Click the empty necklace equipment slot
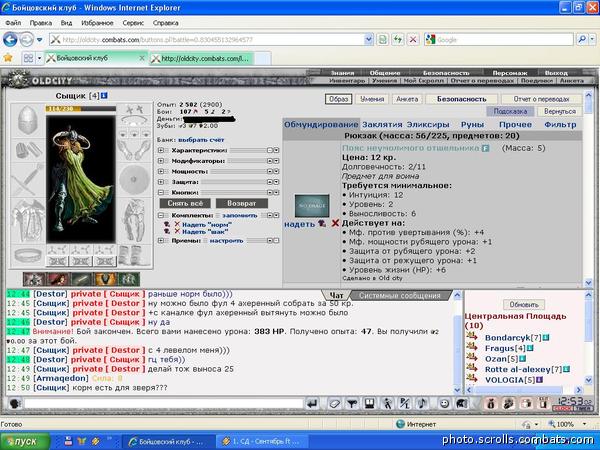This screenshot has width=600, height=450. pos(134,121)
